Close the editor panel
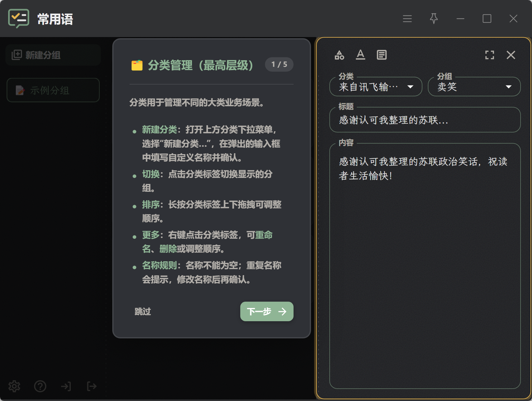The height and width of the screenshot is (401, 532). click(511, 55)
